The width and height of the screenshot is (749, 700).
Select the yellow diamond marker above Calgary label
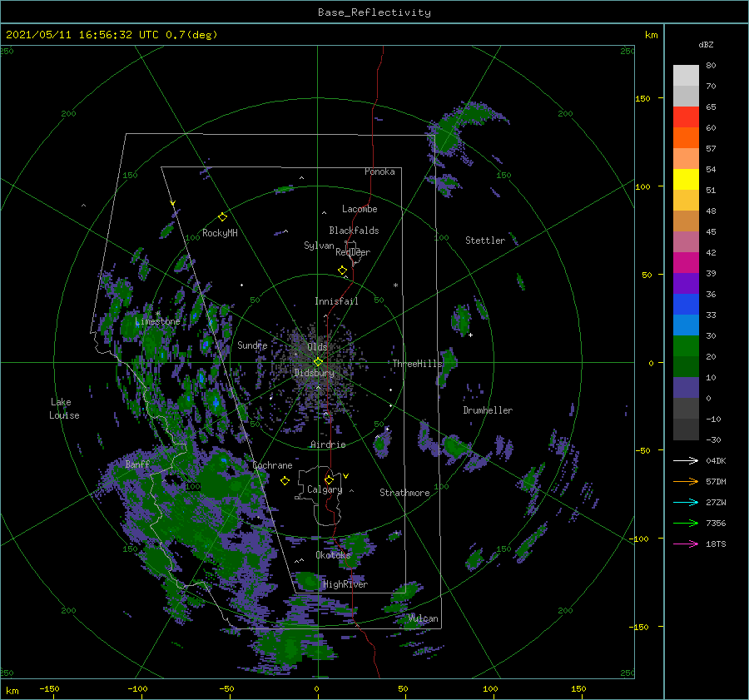(329, 479)
